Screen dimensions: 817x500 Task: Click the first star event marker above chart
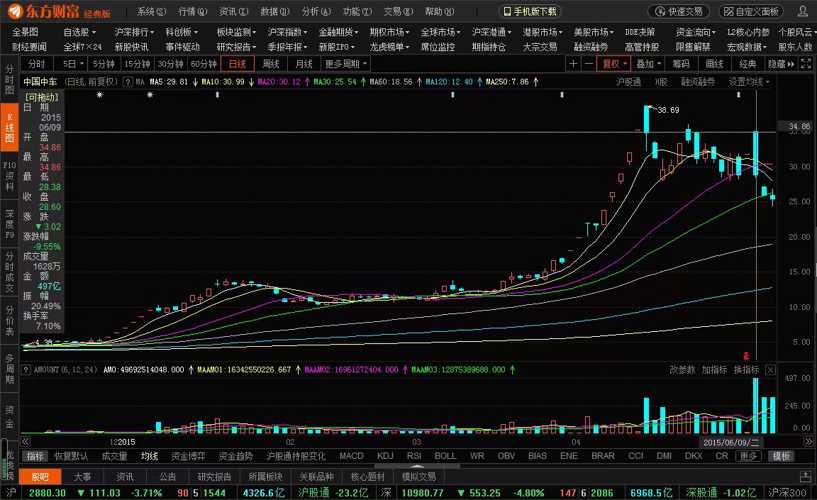(x=100, y=95)
